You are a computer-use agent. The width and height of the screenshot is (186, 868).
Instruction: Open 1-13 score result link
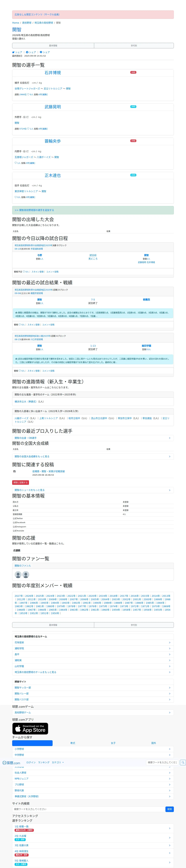[x=93, y=346]
